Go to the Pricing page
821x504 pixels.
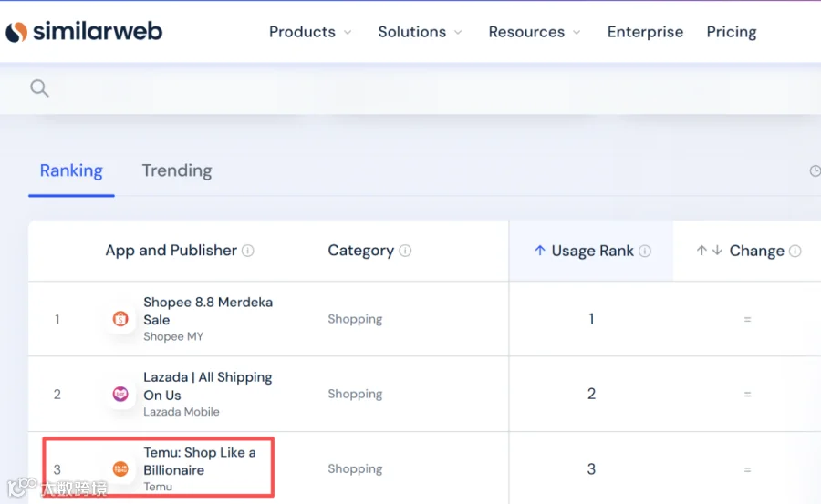732,32
